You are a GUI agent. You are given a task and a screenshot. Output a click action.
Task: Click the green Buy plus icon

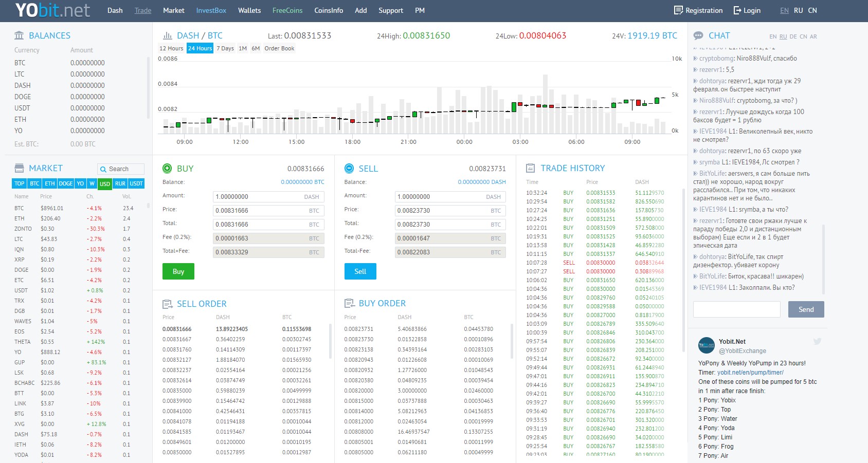click(x=167, y=168)
